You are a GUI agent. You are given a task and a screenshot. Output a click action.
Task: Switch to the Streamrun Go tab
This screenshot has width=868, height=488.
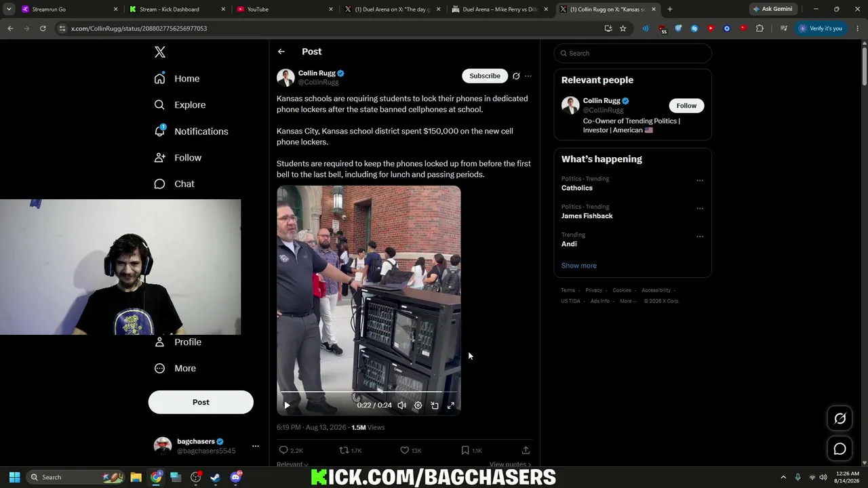(71, 9)
